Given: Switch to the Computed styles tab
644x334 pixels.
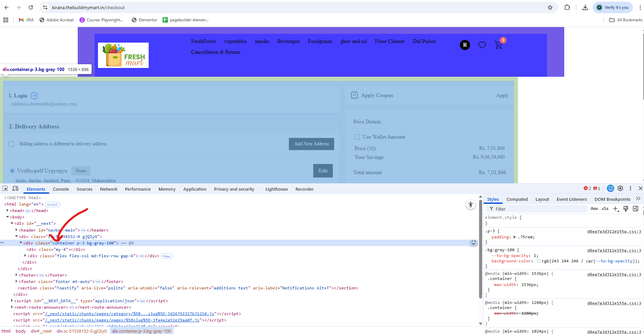Looking at the screenshot, I should click(x=517, y=199).
